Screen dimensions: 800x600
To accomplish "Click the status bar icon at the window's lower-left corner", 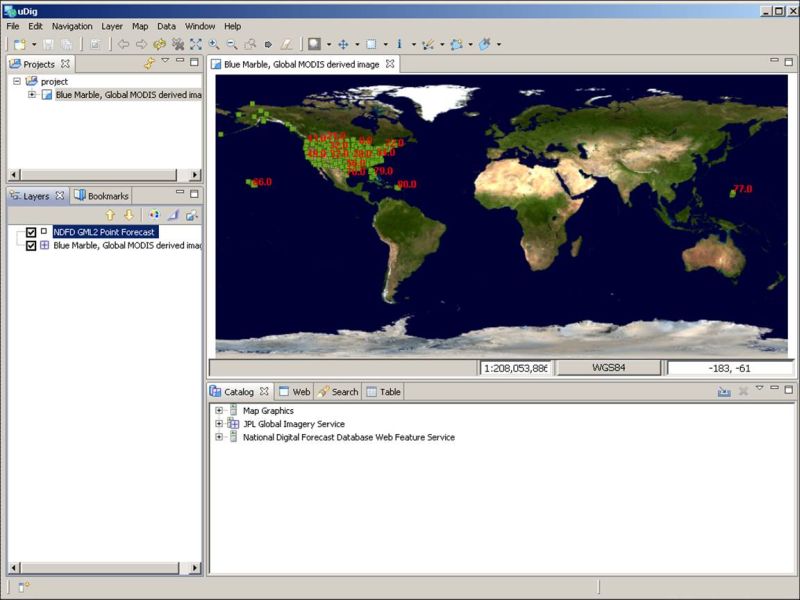I will (x=23, y=587).
